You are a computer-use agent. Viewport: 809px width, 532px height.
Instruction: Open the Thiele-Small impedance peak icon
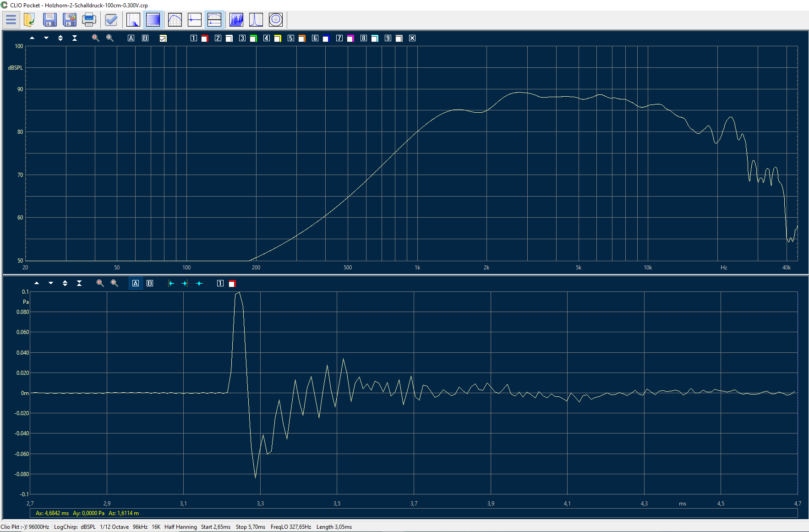(x=256, y=20)
